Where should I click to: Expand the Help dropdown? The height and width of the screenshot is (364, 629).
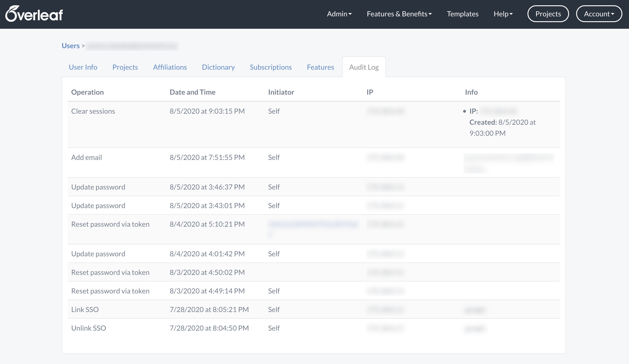point(503,14)
